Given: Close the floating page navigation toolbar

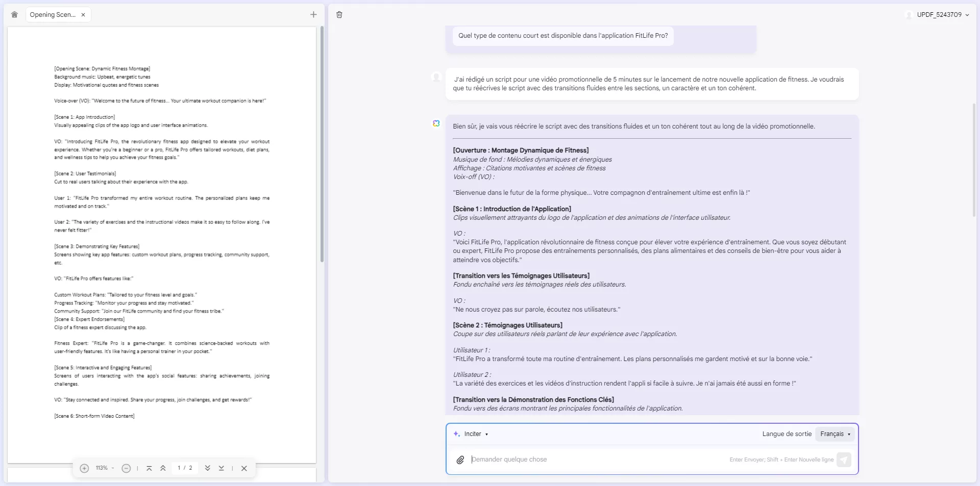Looking at the screenshot, I should tap(244, 468).
